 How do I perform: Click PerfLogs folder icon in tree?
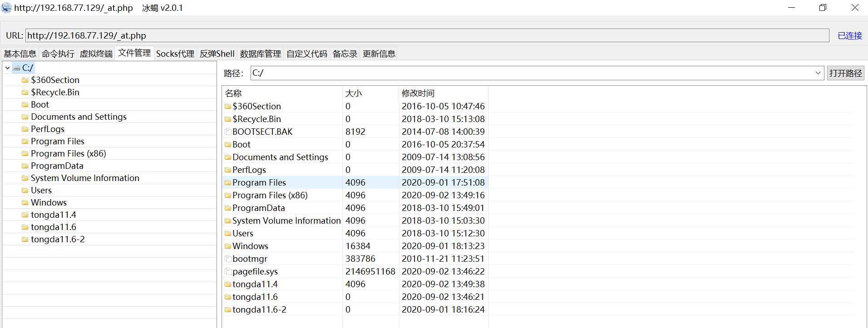pyautogui.click(x=25, y=129)
